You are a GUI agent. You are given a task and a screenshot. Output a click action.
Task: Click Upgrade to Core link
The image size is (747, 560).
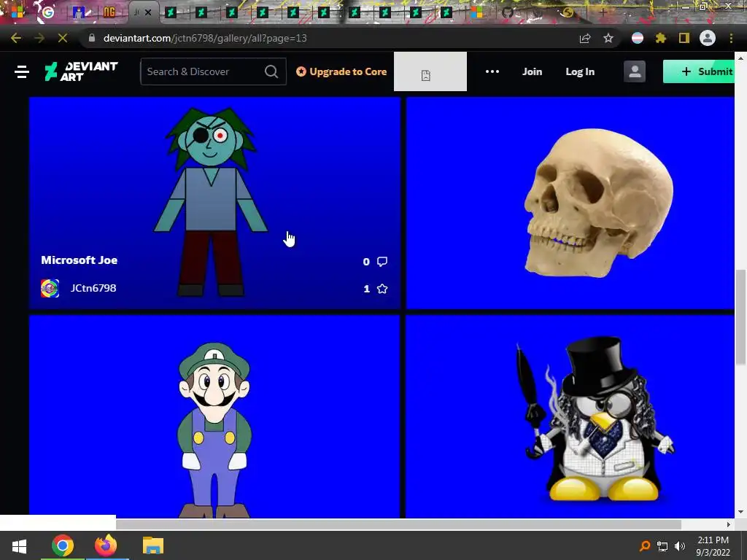[x=341, y=71]
